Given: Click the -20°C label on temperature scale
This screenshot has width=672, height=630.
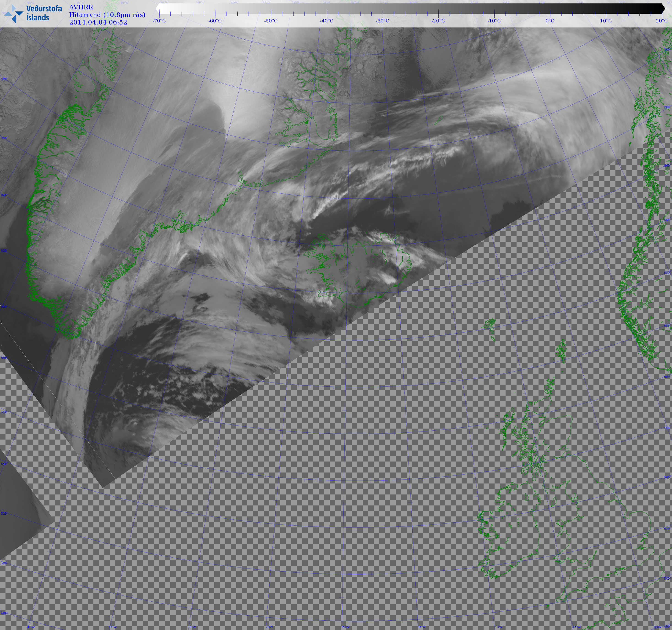Looking at the screenshot, I should (438, 21).
